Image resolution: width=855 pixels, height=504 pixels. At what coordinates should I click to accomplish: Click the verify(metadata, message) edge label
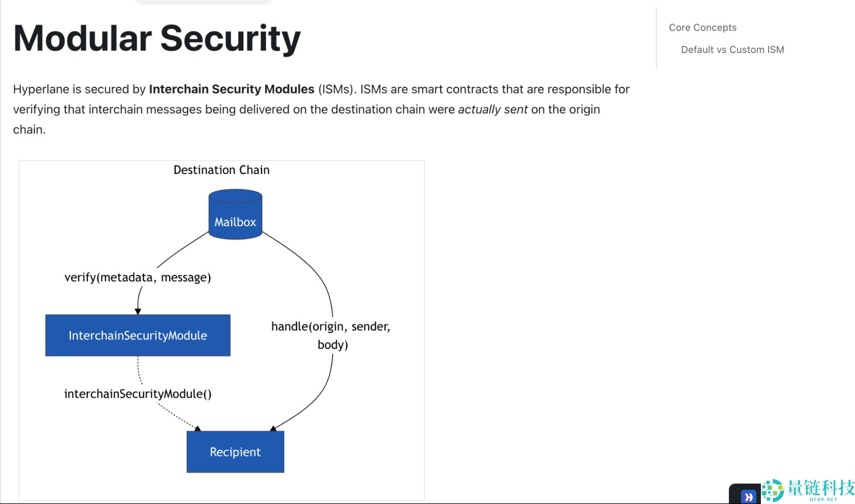138,277
